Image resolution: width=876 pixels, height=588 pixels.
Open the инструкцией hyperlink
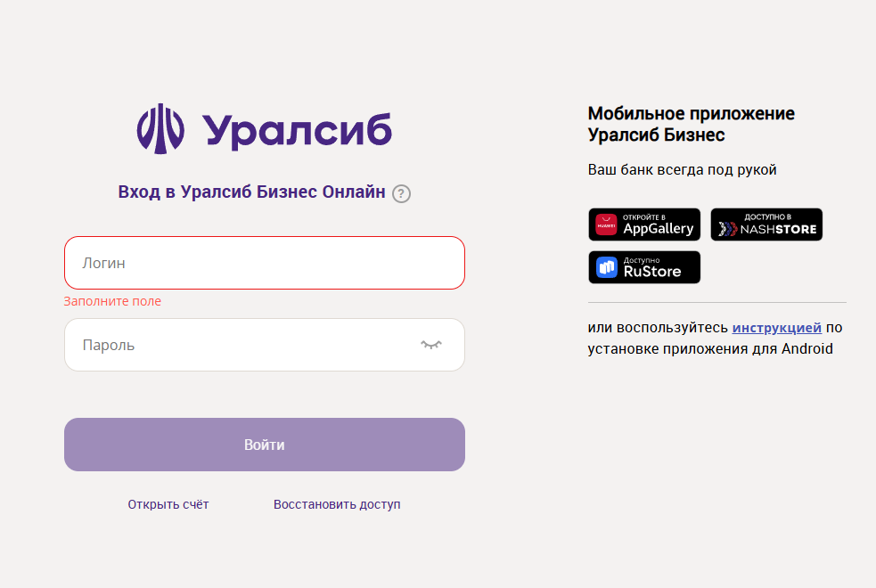[x=776, y=328]
